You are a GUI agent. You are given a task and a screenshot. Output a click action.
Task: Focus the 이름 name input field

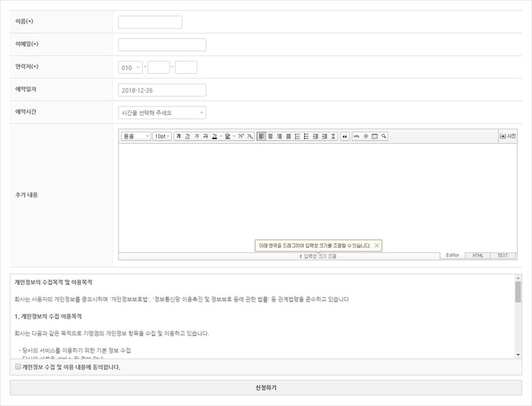click(x=150, y=22)
